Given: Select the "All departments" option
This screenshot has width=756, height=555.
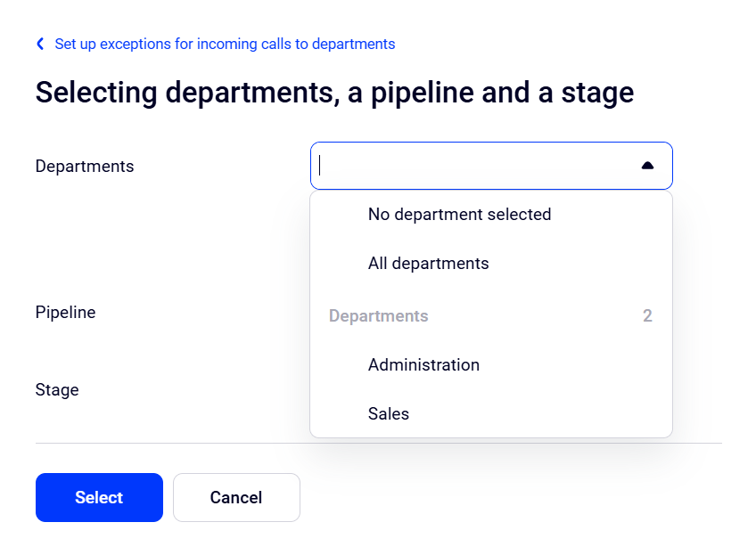Looking at the screenshot, I should pos(428,264).
